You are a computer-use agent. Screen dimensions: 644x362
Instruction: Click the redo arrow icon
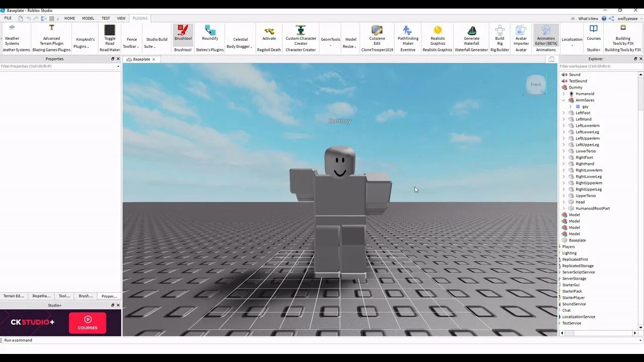36,19
